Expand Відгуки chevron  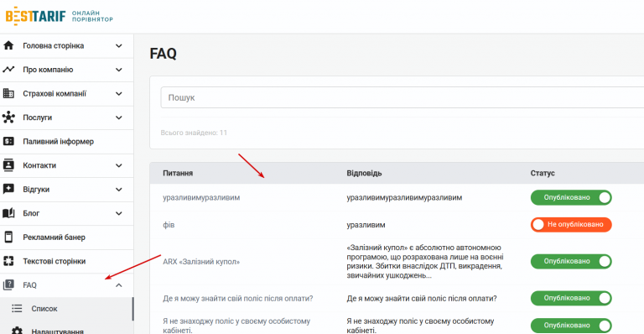[119, 190]
